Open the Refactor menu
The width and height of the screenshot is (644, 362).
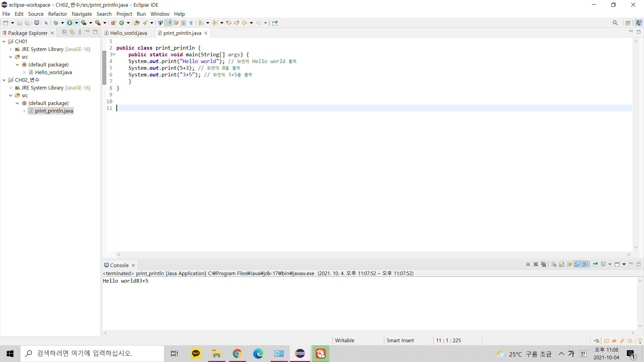[x=57, y=14]
